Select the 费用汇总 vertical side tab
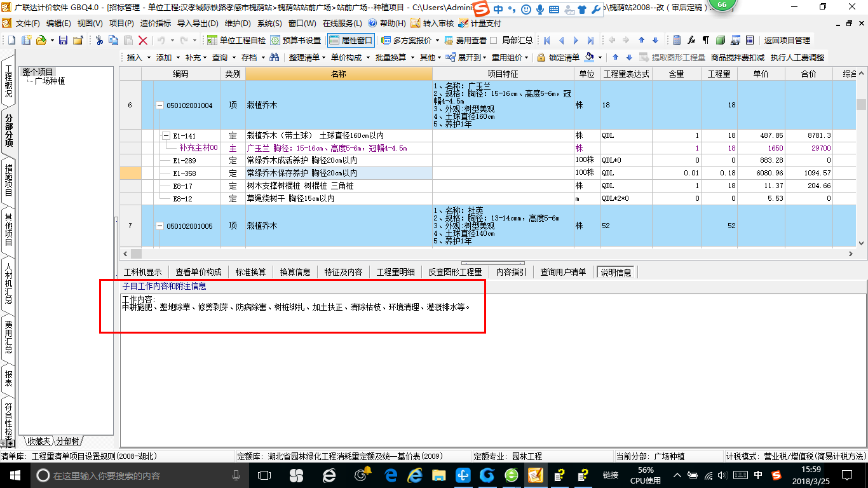868x488 pixels. pyautogui.click(x=8, y=337)
